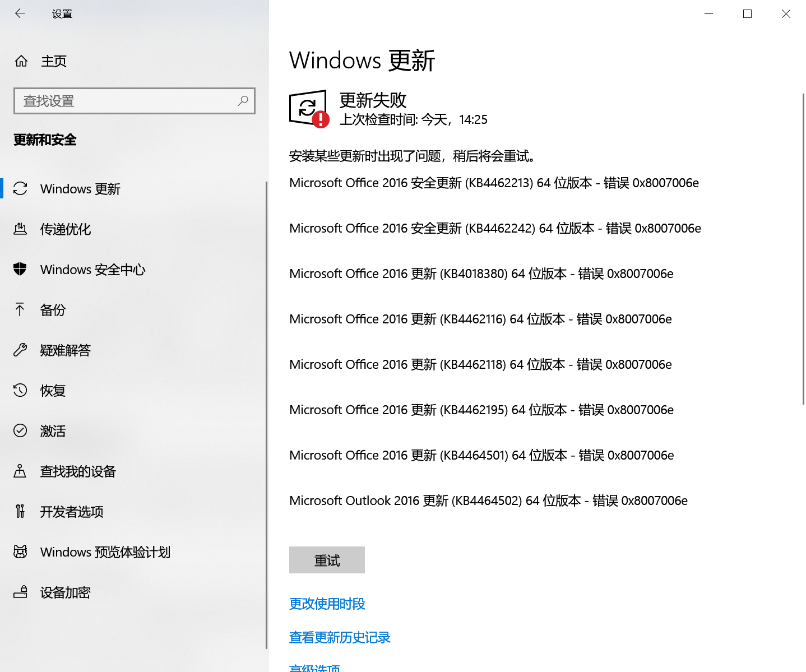806x672 pixels.
Task: Maximize the Settings window
Action: [747, 13]
